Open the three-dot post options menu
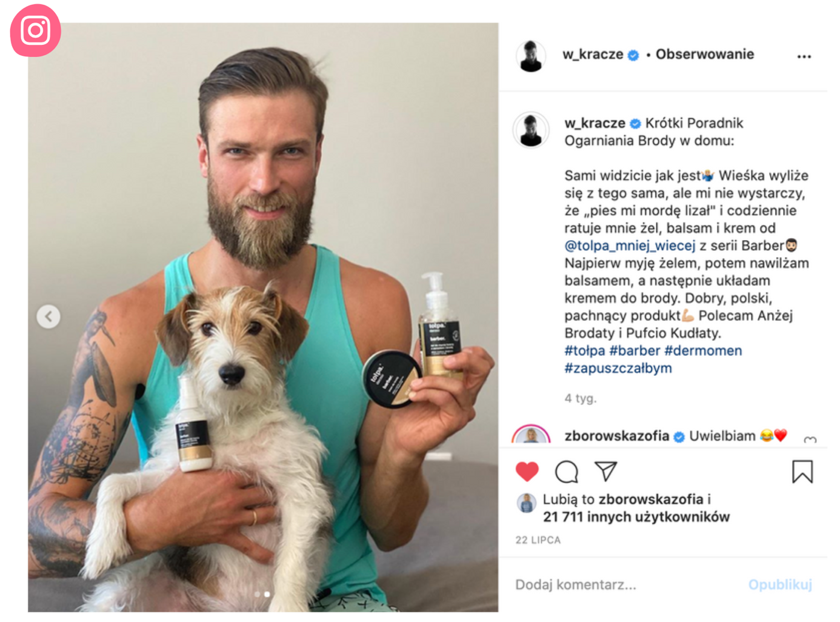This screenshot has width=840, height=622. click(804, 56)
